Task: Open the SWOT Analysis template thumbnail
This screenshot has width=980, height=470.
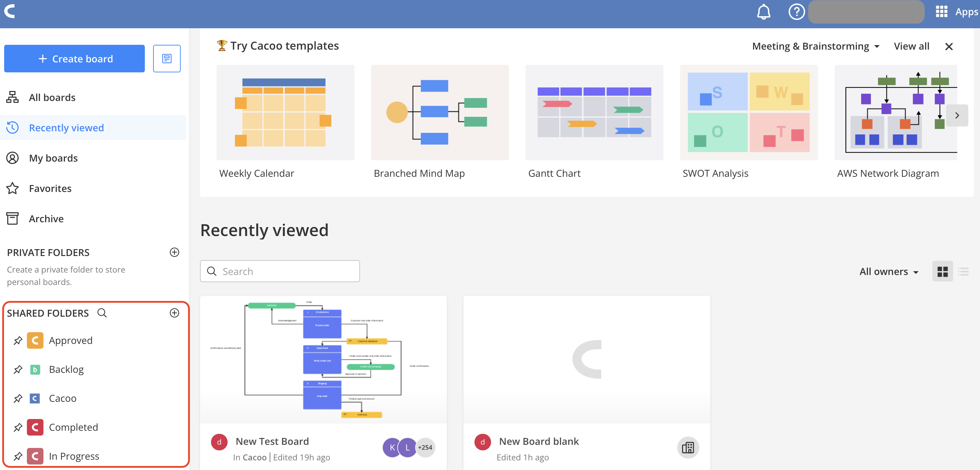Action: point(748,113)
